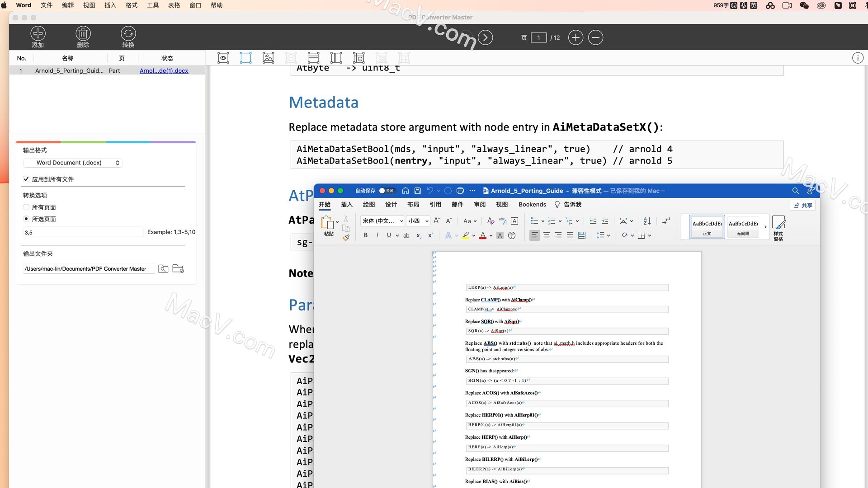Select the image area marking tool
The image size is (868, 488).
(x=269, y=58)
